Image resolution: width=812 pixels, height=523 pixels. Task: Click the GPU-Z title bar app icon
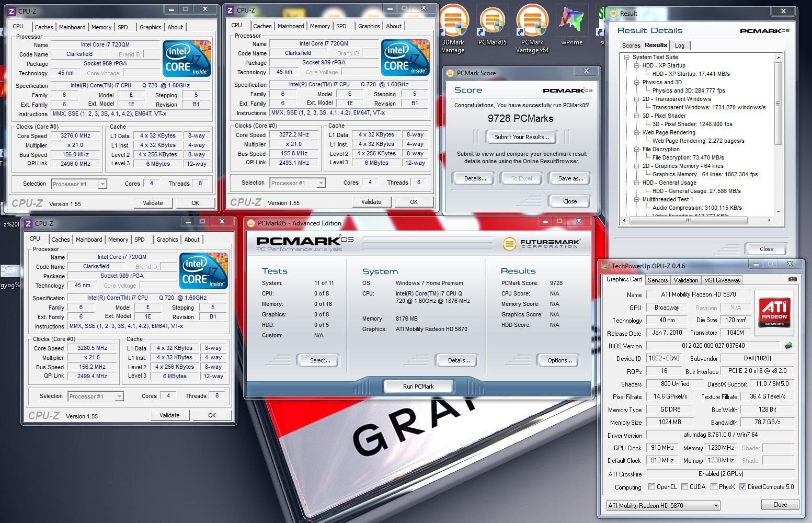coord(605,266)
